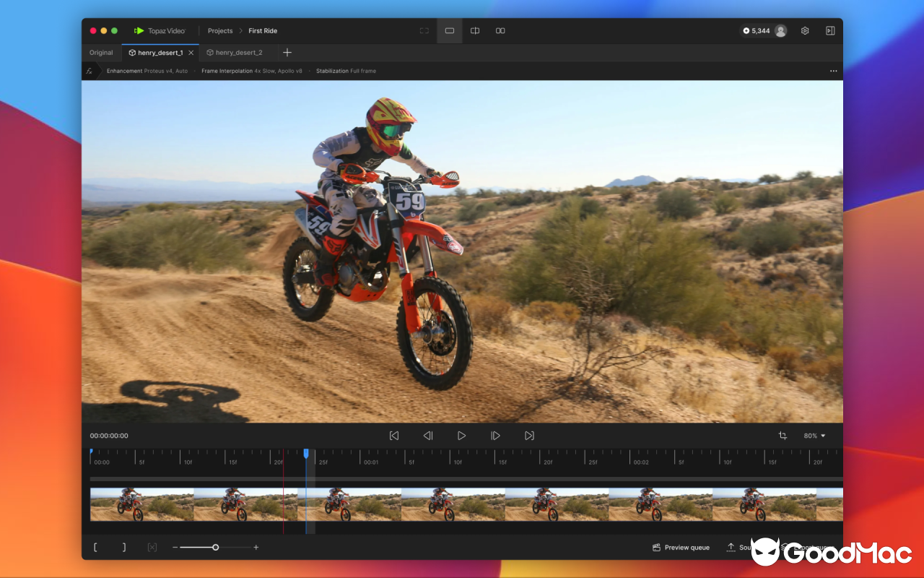Switch to the split-screen comparison view
Image resolution: width=924 pixels, height=578 pixels.
(x=474, y=30)
